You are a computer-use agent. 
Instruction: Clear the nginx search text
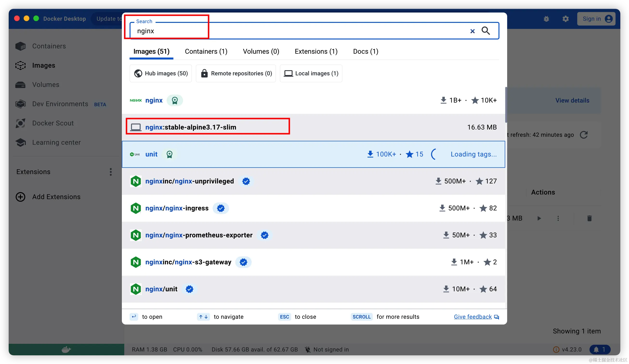(x=472, y=31)
